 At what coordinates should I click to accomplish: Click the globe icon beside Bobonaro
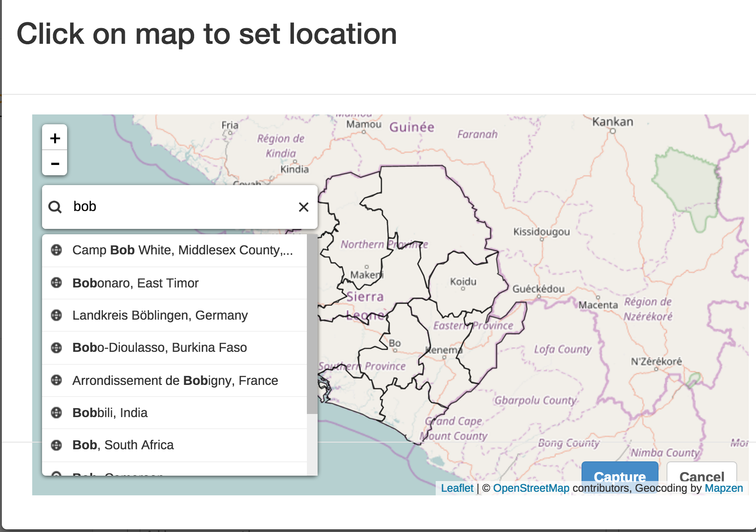(x=56, y=283)
